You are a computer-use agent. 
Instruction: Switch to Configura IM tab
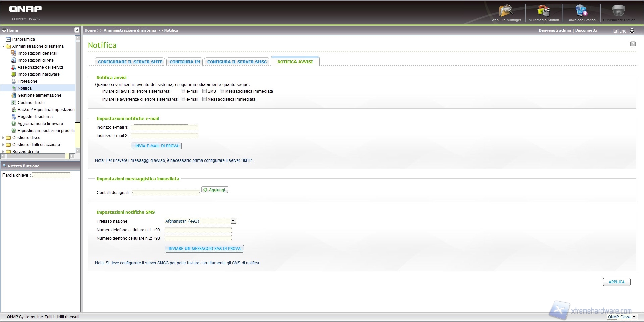point(184,62)
